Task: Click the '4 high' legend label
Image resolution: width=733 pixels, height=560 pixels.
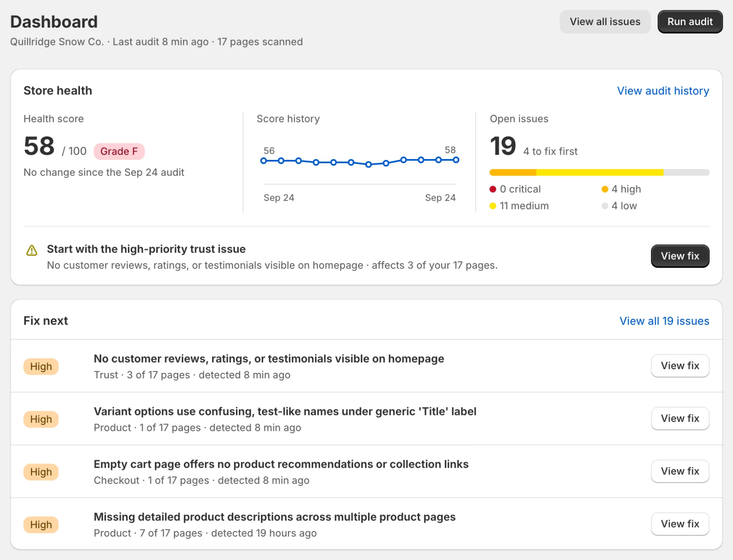Action: (x=626, y=189)
